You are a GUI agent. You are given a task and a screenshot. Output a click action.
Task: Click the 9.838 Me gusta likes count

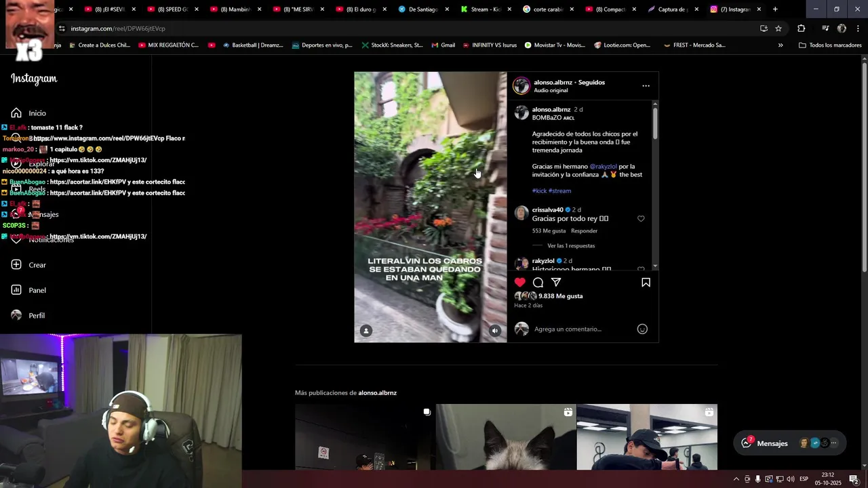(560, 296)
